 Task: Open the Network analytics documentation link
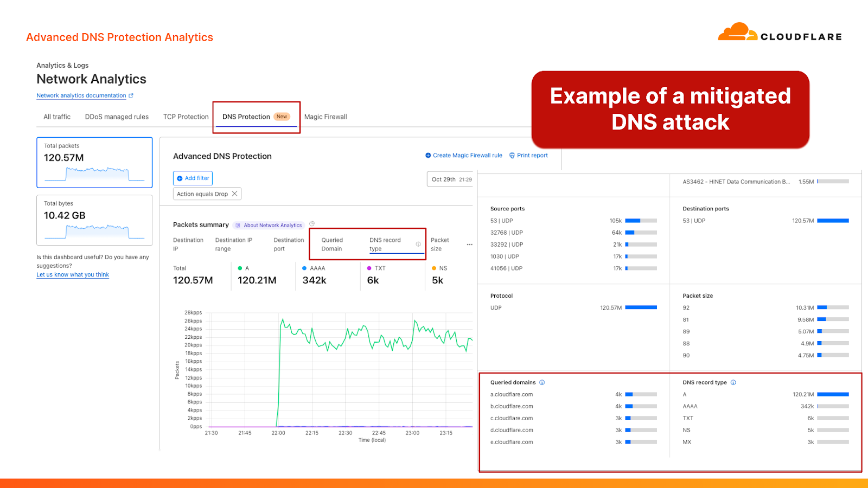(81, 95)
